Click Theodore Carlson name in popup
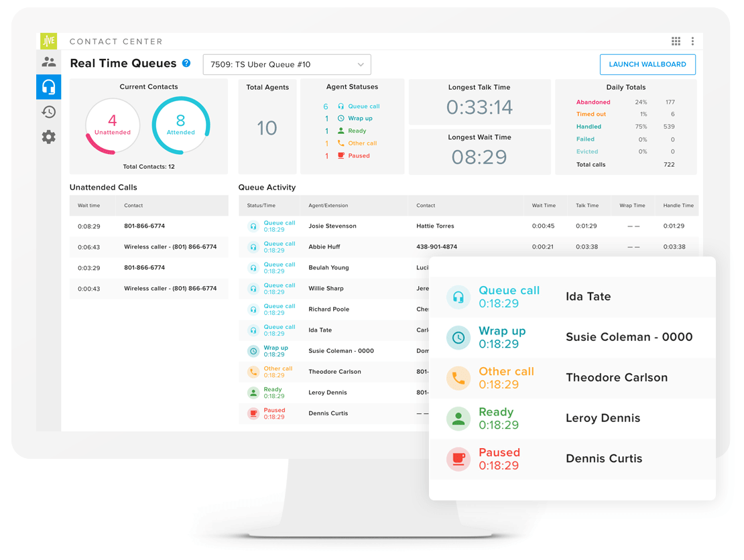The height and width of the screenshot is (560, 744). click(x=617, y=378)
